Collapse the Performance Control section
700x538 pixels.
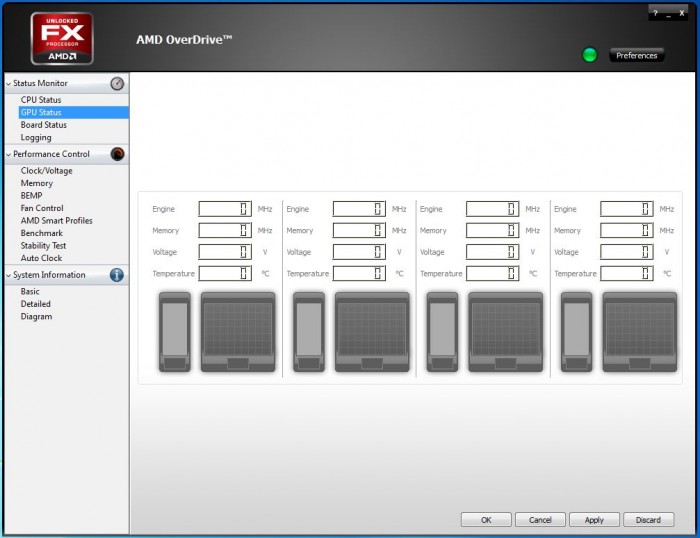[8, 154]
